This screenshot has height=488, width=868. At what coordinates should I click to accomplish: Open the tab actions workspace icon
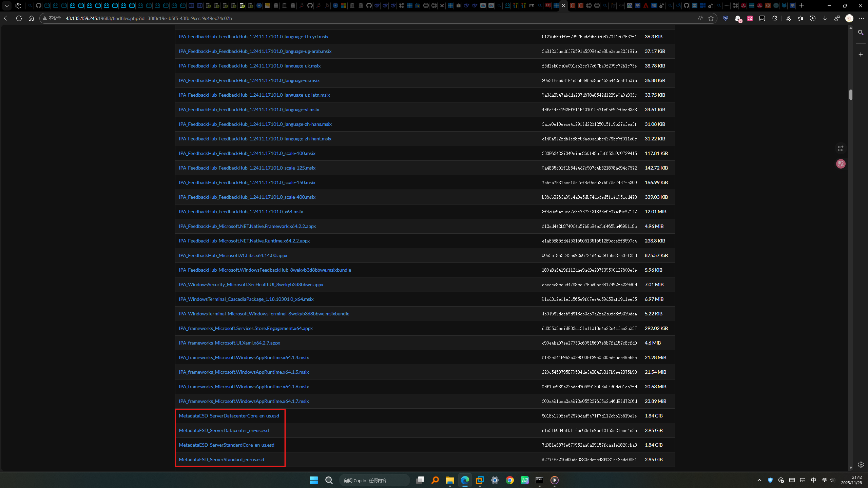(18, 5)
